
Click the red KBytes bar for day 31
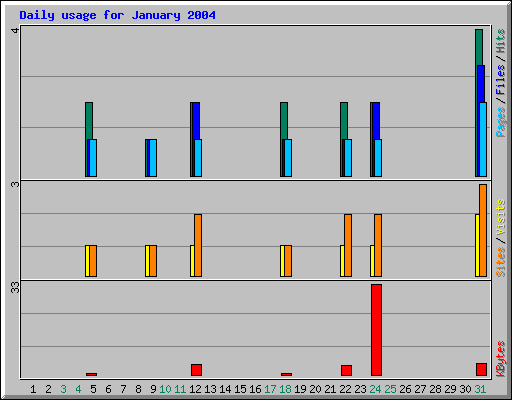[x=481, y=369]
